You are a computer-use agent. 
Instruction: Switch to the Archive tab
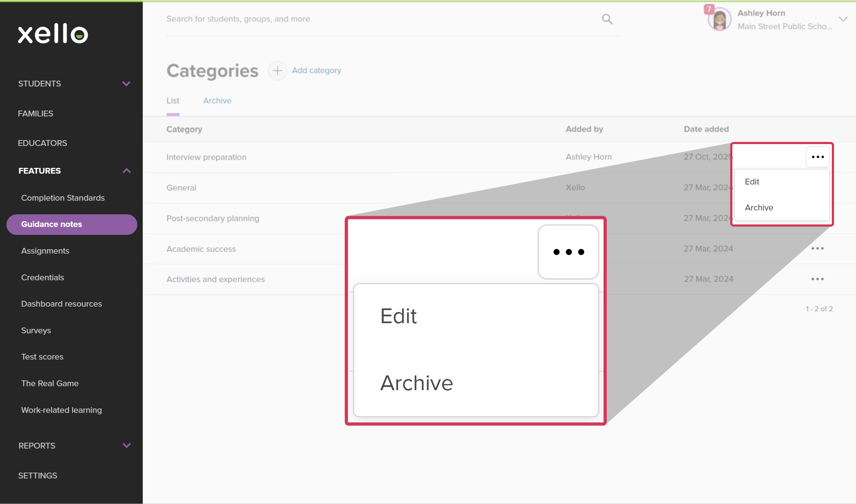coord(217,101)
